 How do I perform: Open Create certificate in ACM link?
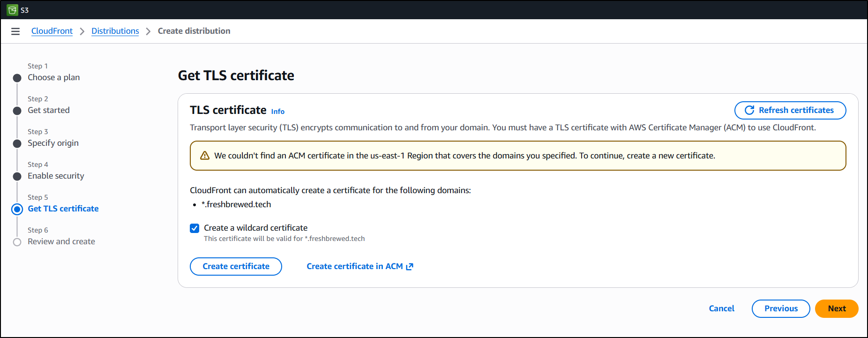coord(360,266)
